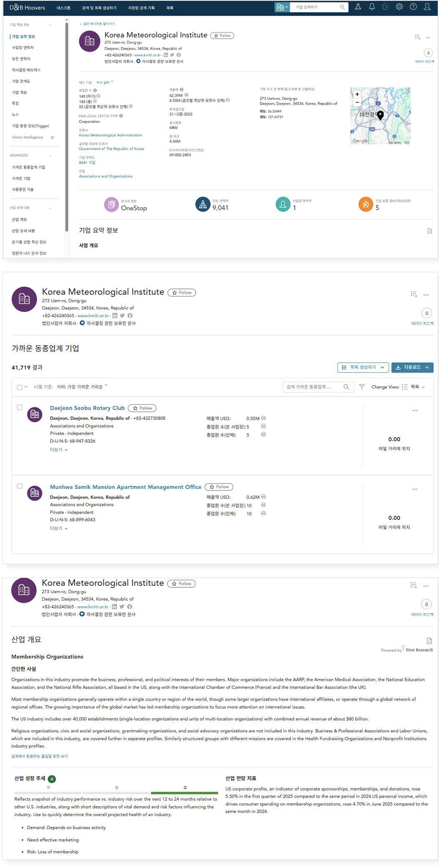Screen dimensions: 439x868
Task: Select 데스크톱 in the top navigation
Action: [x=64, y=7]
